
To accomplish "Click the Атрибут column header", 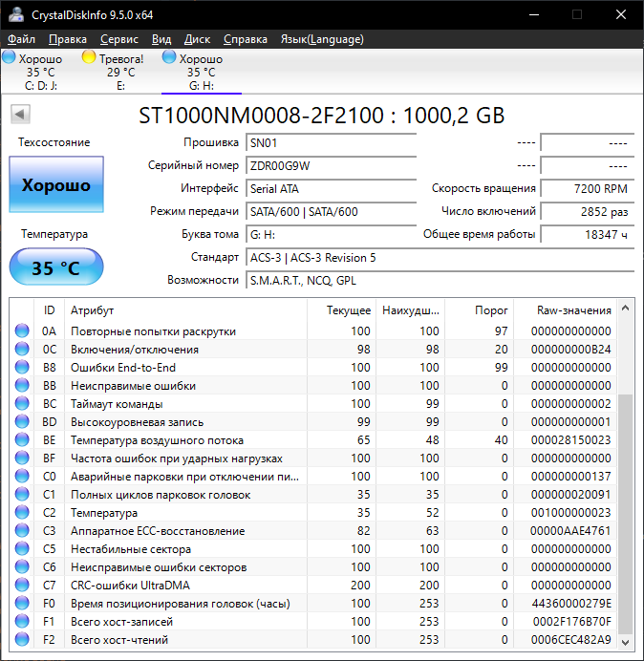I will [185, 310].
